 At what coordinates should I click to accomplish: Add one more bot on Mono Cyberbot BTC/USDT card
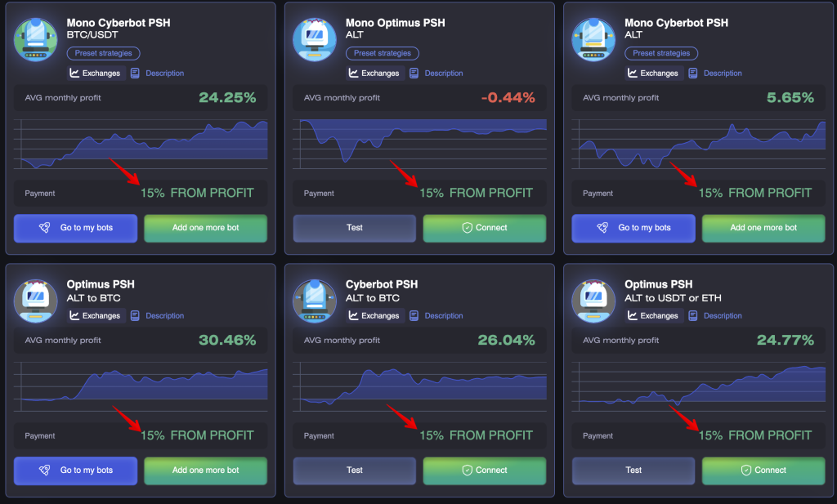click(205, 228)
